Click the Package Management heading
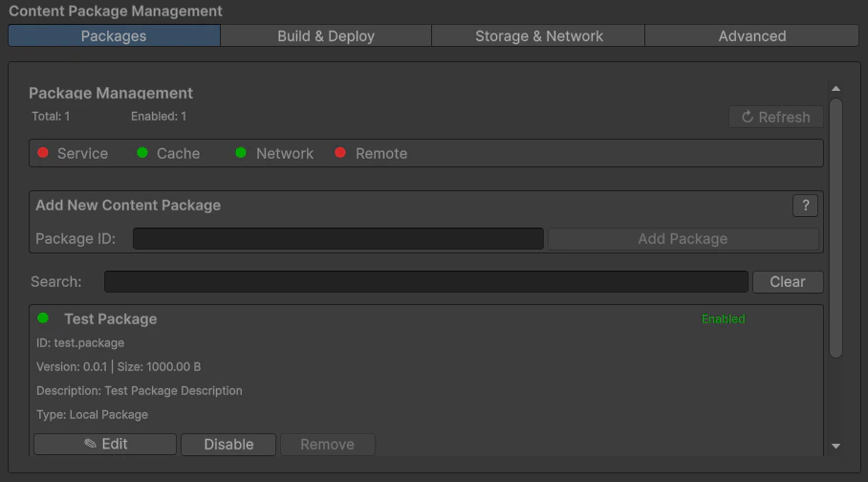This screenshot has width=868, height=482. 111,93
